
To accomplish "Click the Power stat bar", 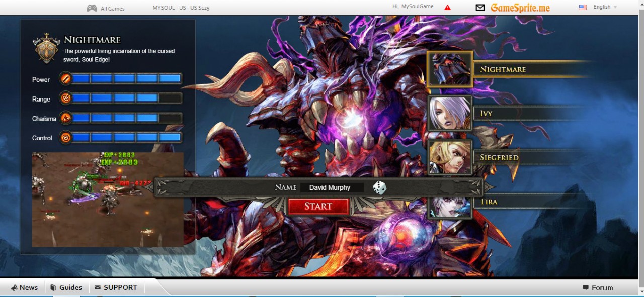I will pyautogui.click(x=126, y=79).
